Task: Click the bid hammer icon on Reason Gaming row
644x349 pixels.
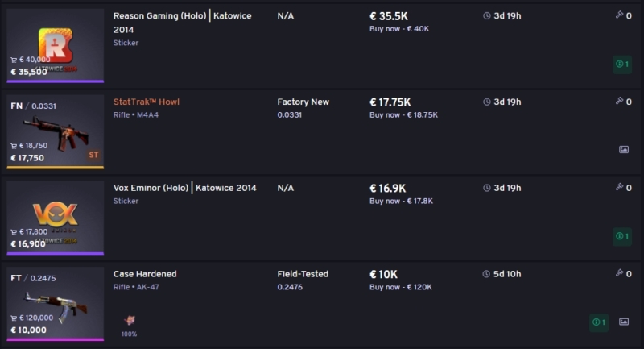Action: 619,15
